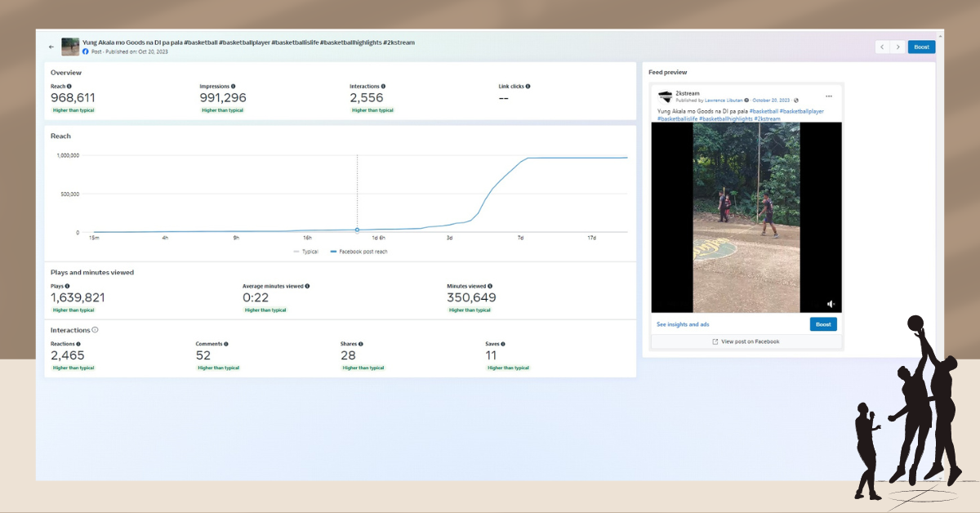Click Higher than typical badge under Reach
980x513 pixels.
click(73, 110)
